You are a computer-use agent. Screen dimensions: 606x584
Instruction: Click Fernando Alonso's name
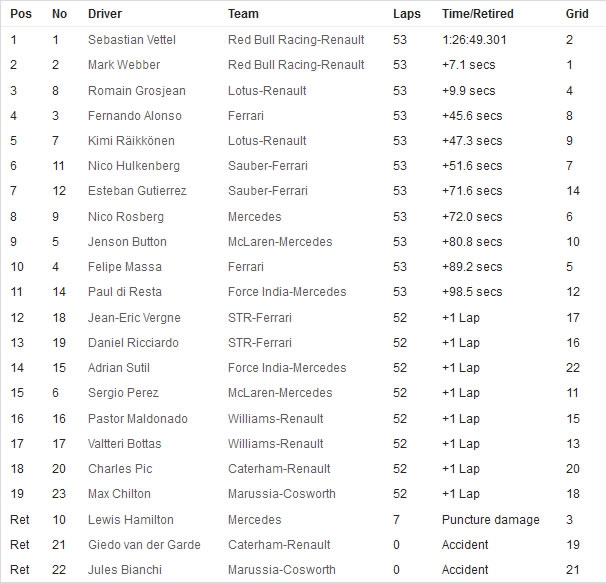[x=134, y=116]
